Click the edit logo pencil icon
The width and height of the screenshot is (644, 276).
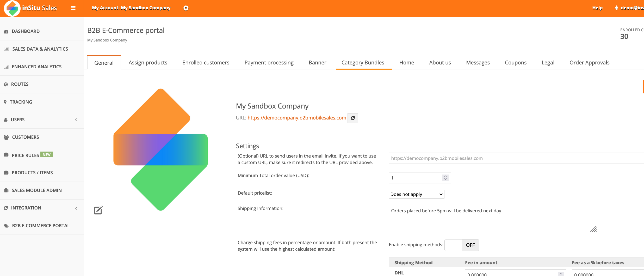pyautogui.click(x=98, y=210)
